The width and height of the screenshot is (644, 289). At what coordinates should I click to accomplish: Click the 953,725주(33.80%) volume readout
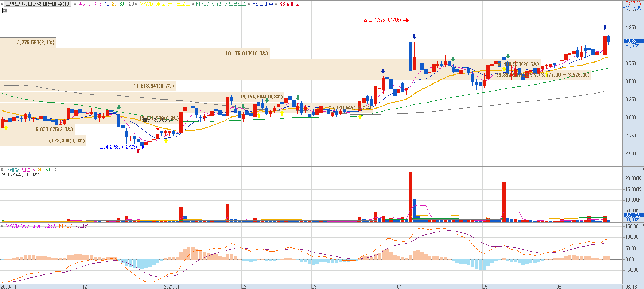coord(21,175)
